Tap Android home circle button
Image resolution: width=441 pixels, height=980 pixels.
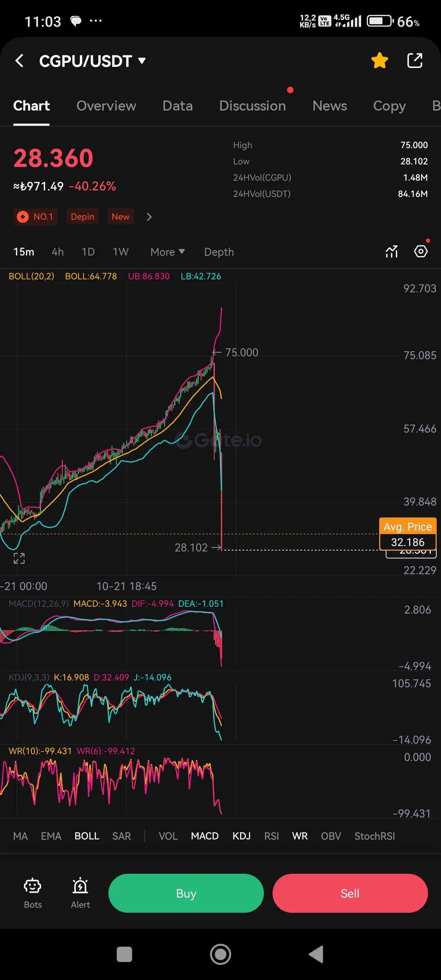(x=220, y=954)
